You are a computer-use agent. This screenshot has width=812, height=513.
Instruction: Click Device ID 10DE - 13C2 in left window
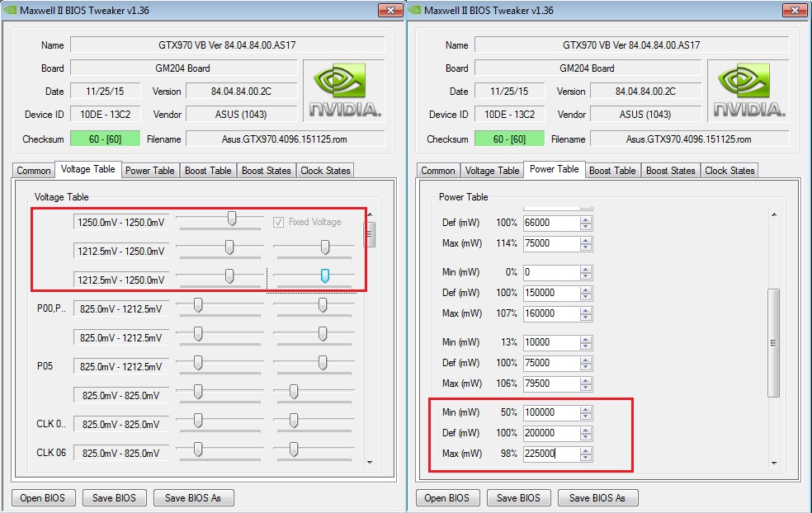coord(105,114)
